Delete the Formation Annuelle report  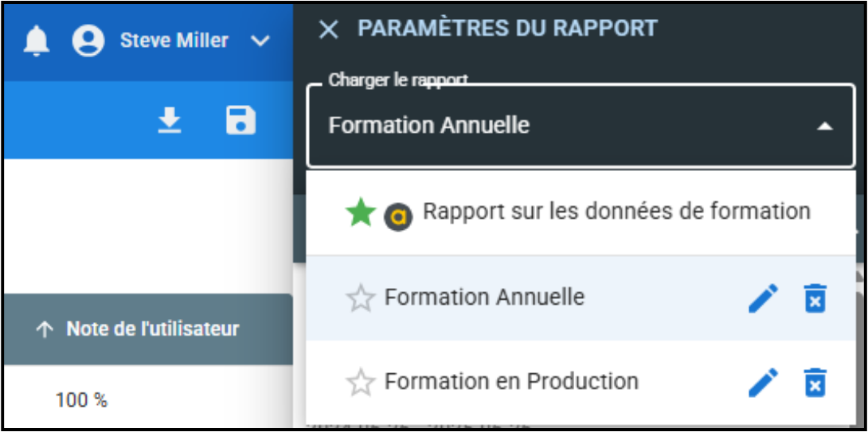click(815, 298)
